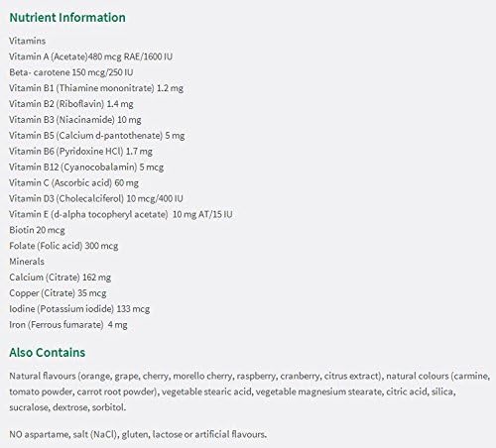Click the Vitamin B5 Calcium d-pantothenate entry
496x448 pixels.
(x=97, y=136)
